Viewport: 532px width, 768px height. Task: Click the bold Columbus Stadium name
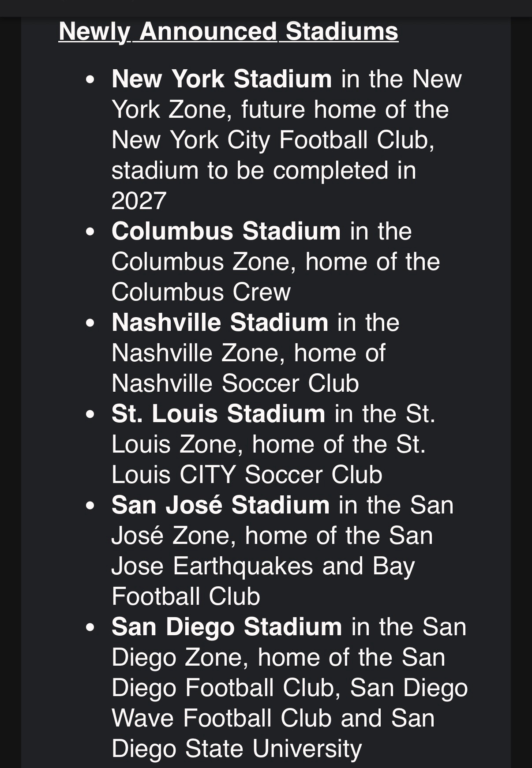pos(226,231)
